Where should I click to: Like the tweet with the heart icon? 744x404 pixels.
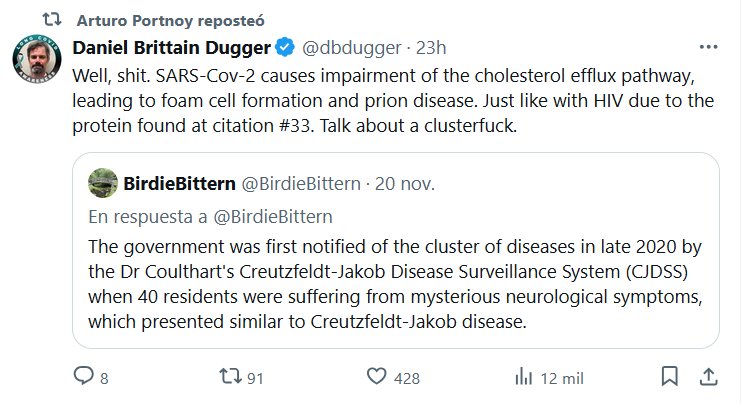tap(377, 376)
